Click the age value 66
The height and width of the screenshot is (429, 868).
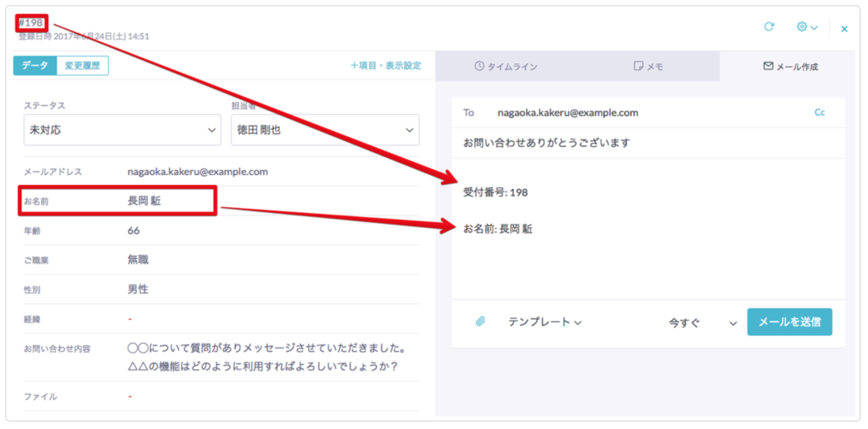pyautogui.click(x=134, y=230)
